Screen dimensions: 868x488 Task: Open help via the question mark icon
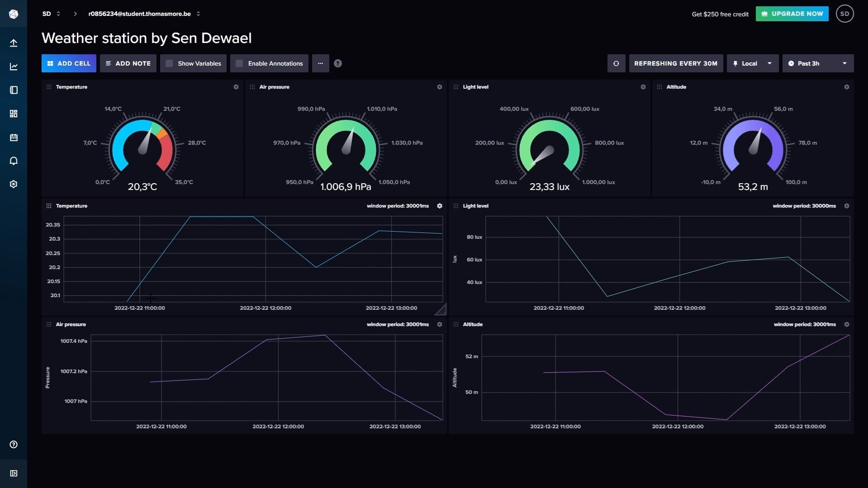point(337,63)
